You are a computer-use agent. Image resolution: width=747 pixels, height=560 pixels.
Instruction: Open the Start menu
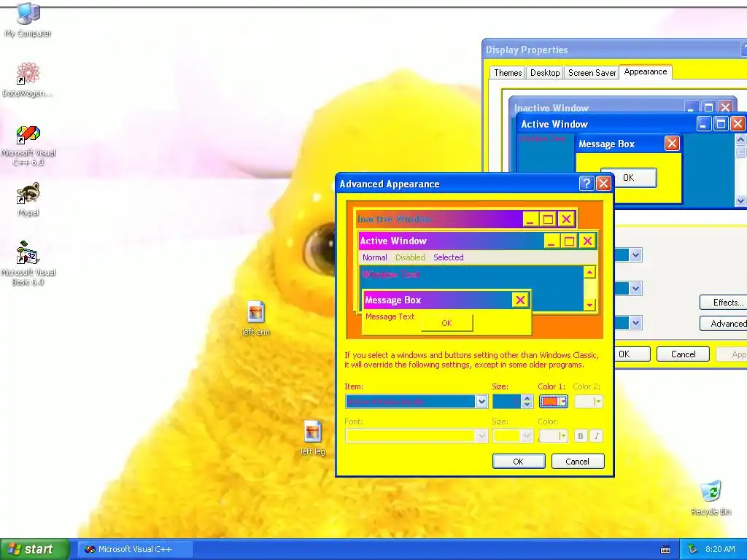pyautogui.click(x=34, y=550)
